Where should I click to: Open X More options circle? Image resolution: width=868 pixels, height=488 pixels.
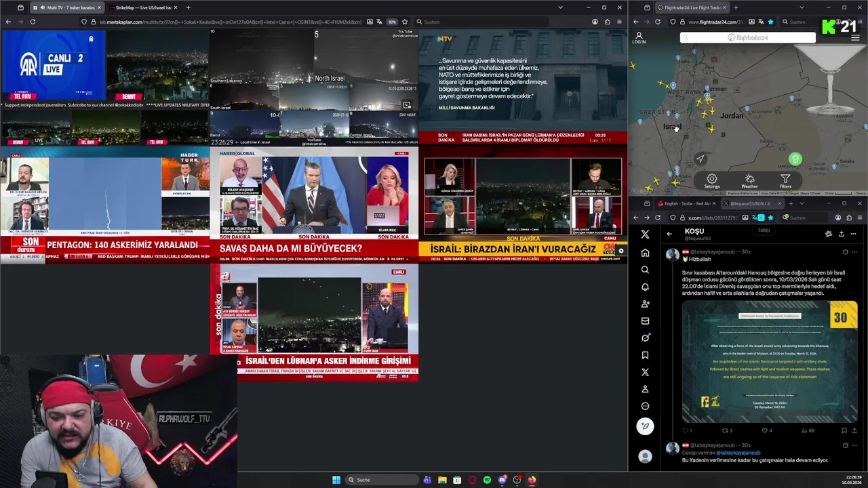pos(645,406)
